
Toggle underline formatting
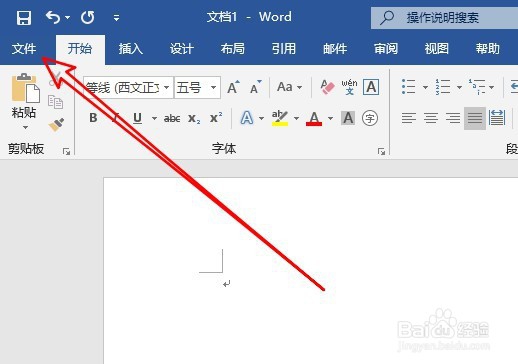137,118
